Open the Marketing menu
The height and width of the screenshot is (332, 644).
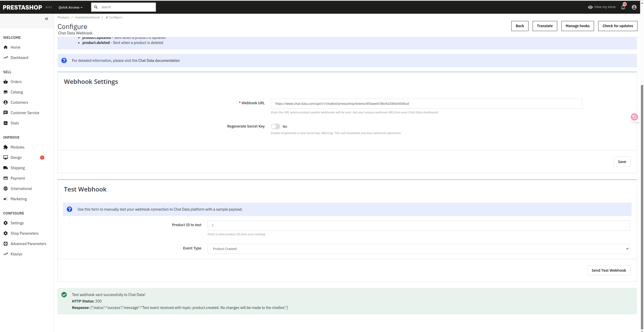(19, 199)
